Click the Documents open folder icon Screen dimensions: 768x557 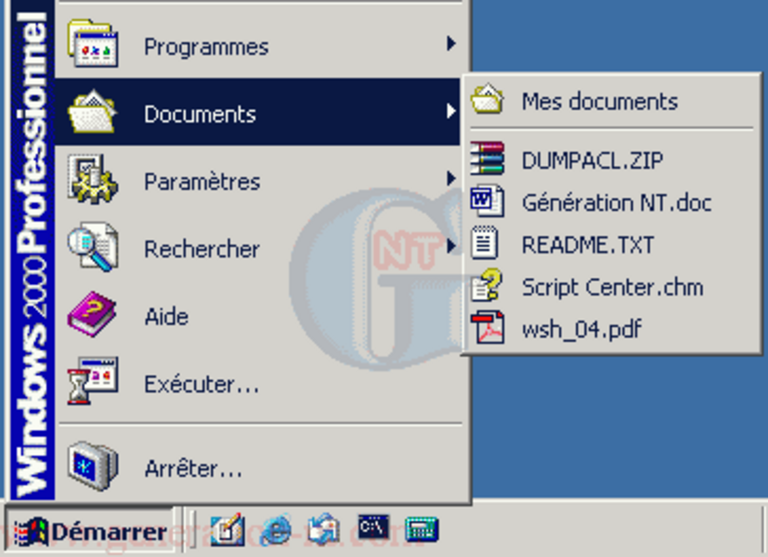(92, 112)
